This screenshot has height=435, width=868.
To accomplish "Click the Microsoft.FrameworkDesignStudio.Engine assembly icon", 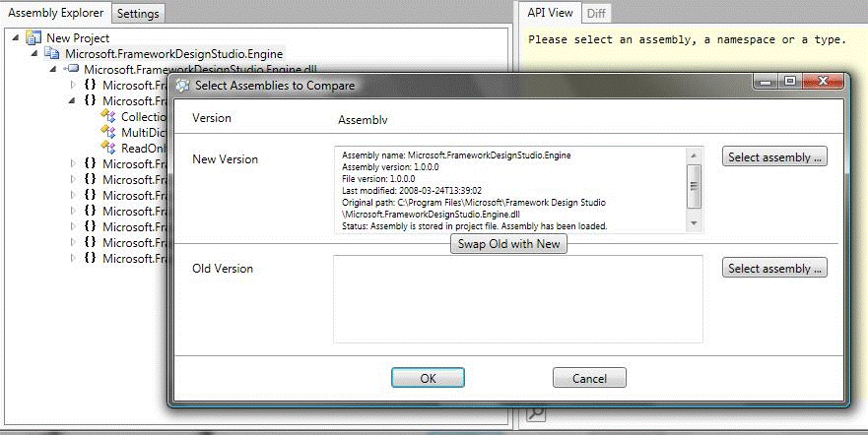I will coord(53,53).
